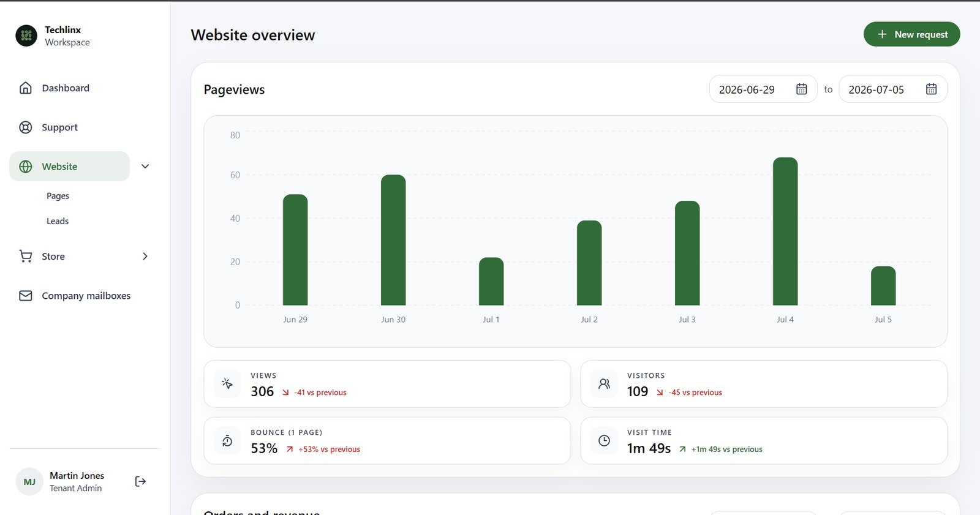
Task: Click the Jul 5 pageviews bar
Action: [x=883, y=285]
